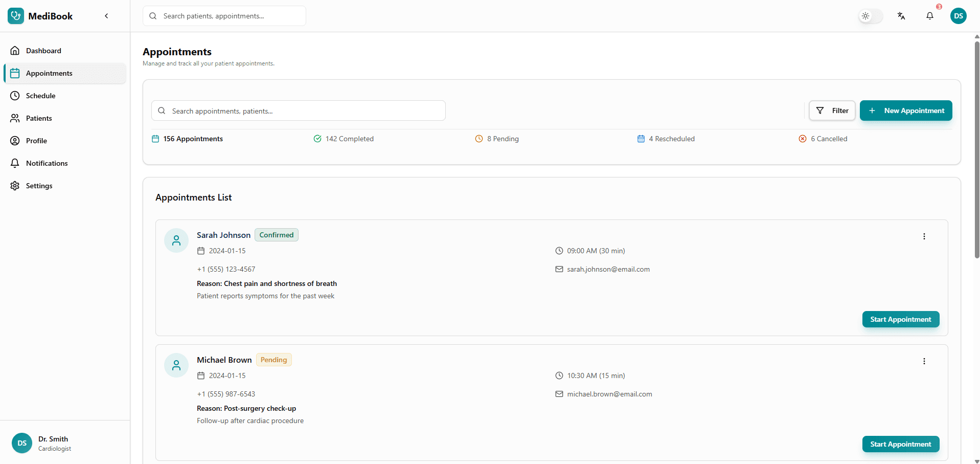
Task: Click the Profile user-circle icon
Action: tap(15, 141)
